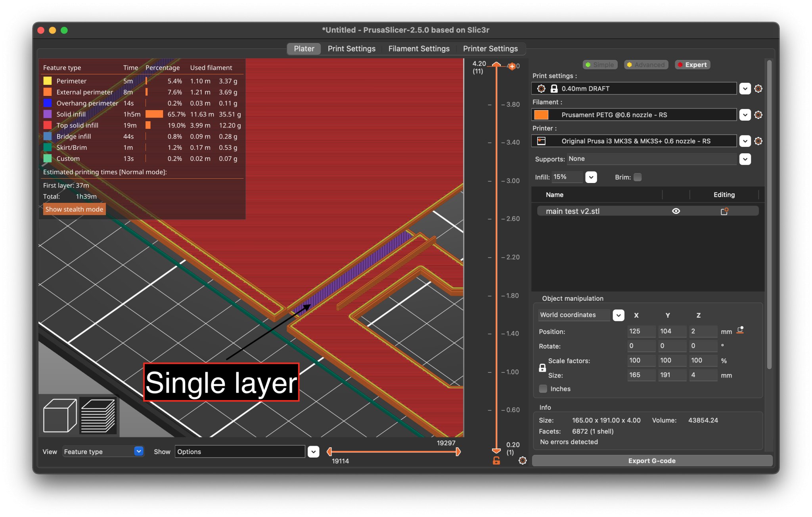Select the layers preview view icon
Viewport: 812px width, 517px height.
click(x=98, y=416)
